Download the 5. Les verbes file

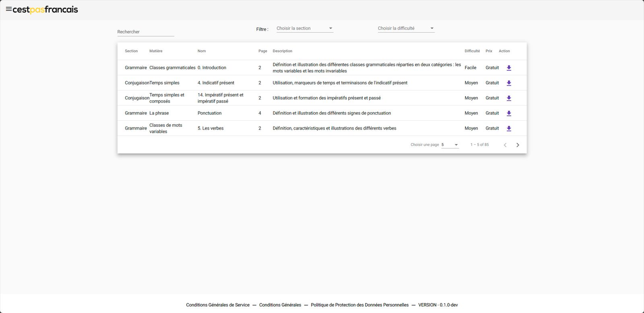click(509, 128)
